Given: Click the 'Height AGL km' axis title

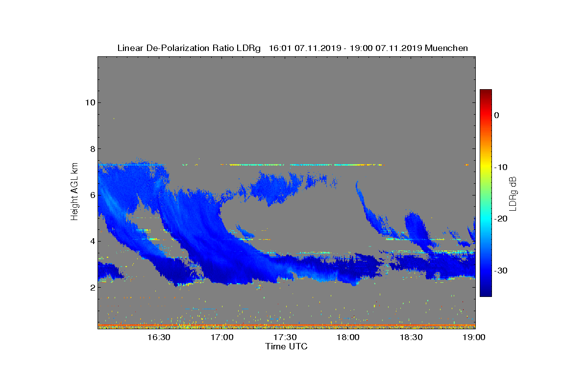Looking at the screenshot, I should (x=74, y=193).
